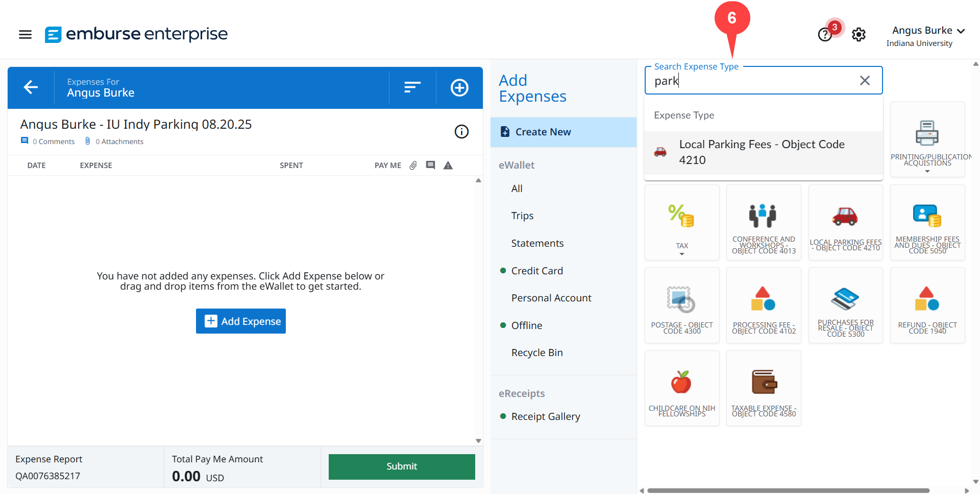Expand the Angus Burke user menu
Viewport: 980px width, 494px height.
click(x=927, y=31)
